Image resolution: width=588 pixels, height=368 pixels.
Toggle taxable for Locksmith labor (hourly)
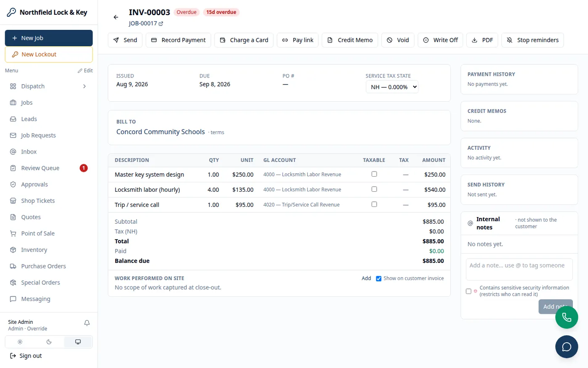coord(374,189)
